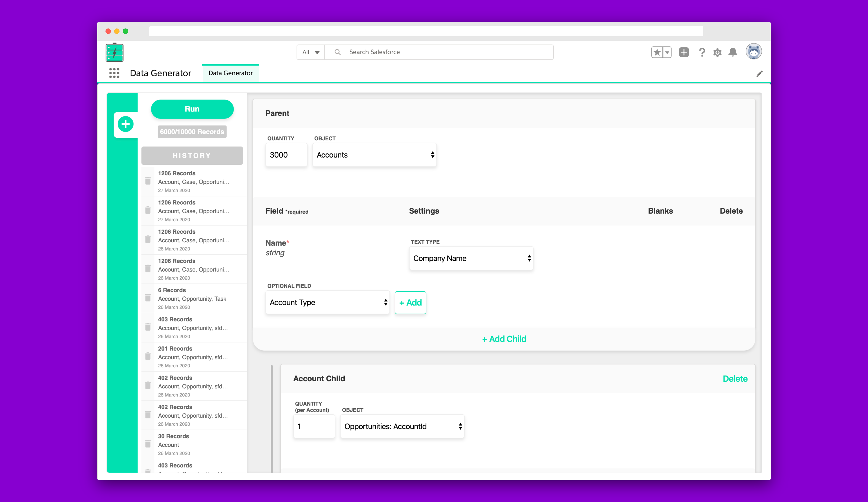Open the App Launcher waffle icon
Viewport: 868px width, 502px height.
tap(114, 73)
